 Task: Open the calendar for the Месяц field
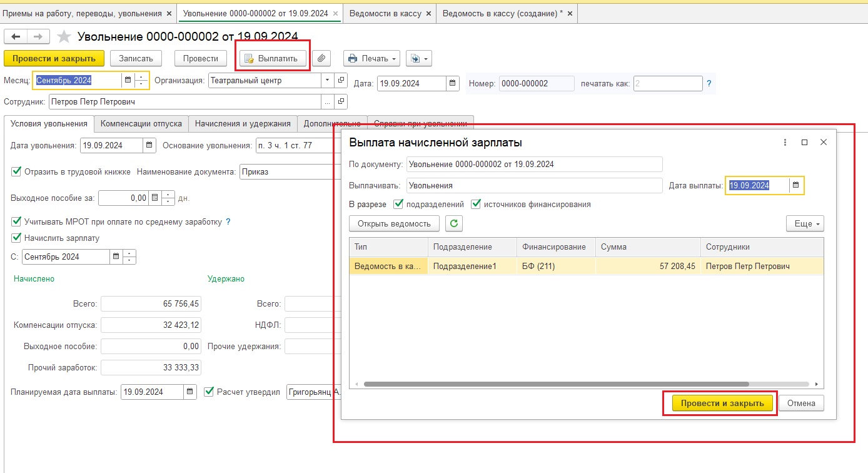(x=128, y=80)
